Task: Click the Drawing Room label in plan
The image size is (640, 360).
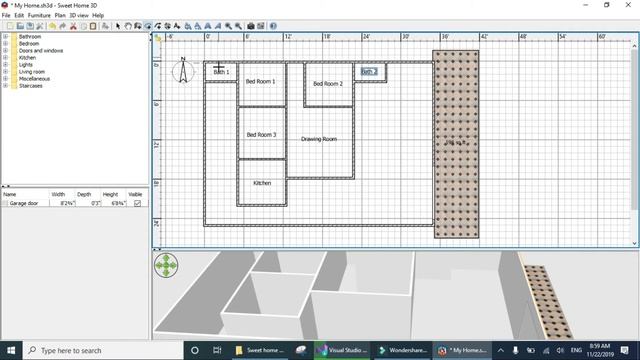Action: [319, 139]
